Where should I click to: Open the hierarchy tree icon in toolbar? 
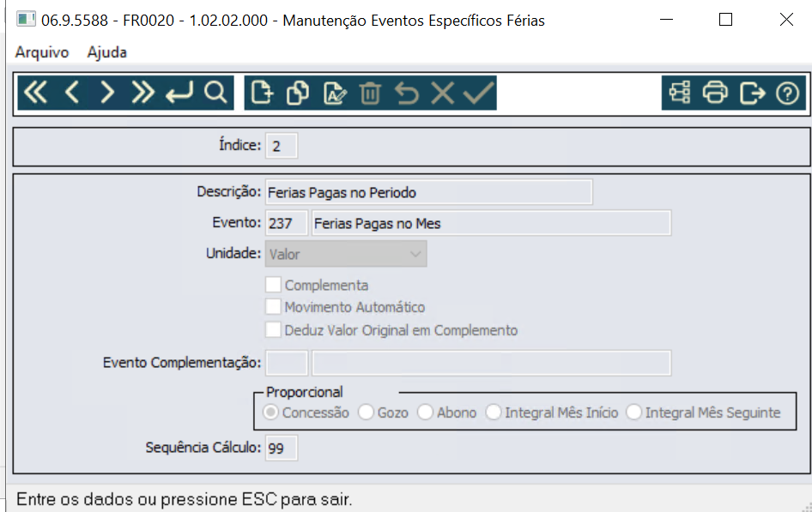[x=680, y=93]
